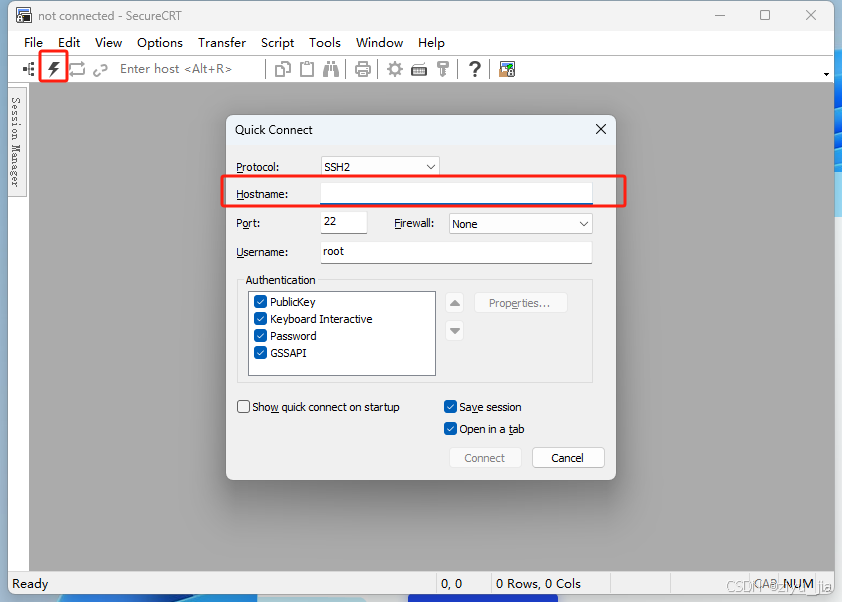Uncheck the Password authentication checkbox
The width and height of the screenshot is (842, 602).
click(260, 336)
